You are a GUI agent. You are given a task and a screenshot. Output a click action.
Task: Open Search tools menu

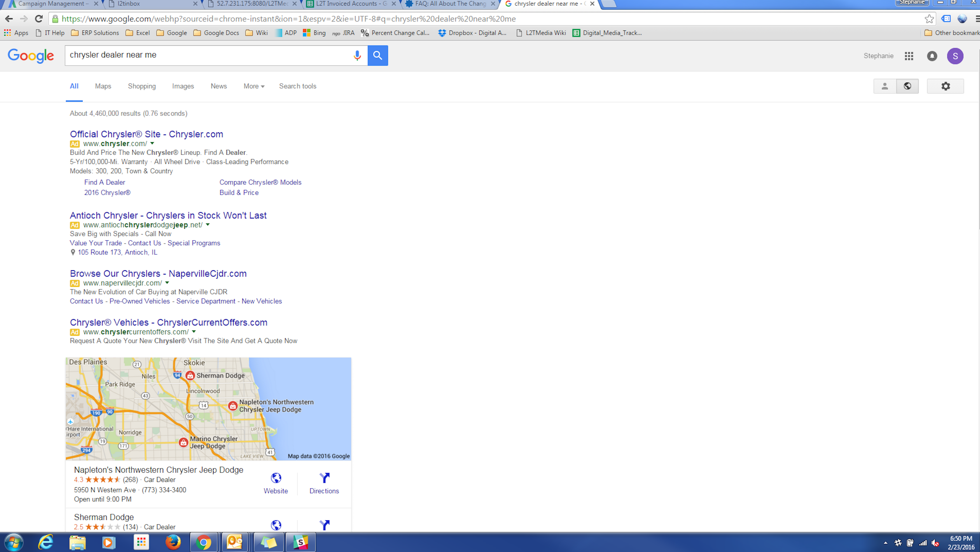click(x=297, y=86)
